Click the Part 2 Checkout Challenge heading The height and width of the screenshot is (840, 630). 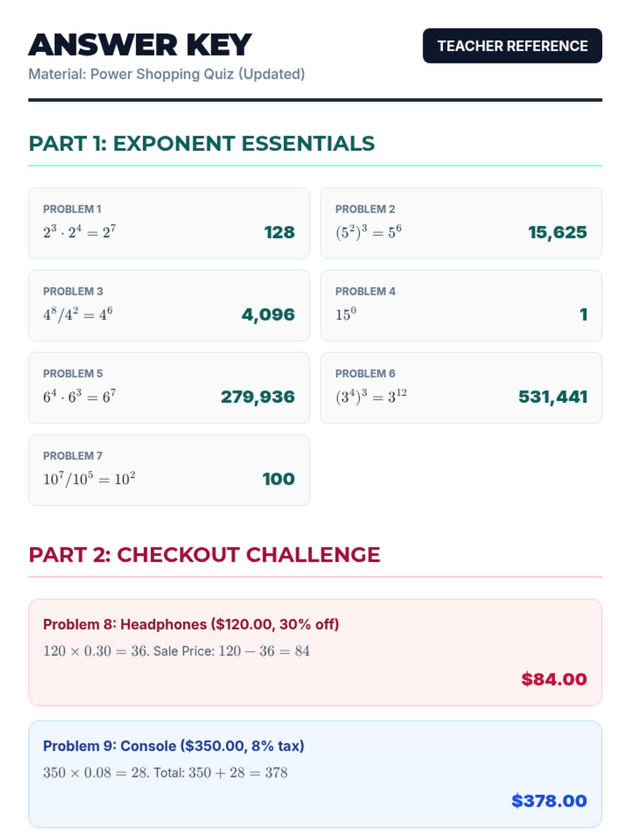coord(204,555)
